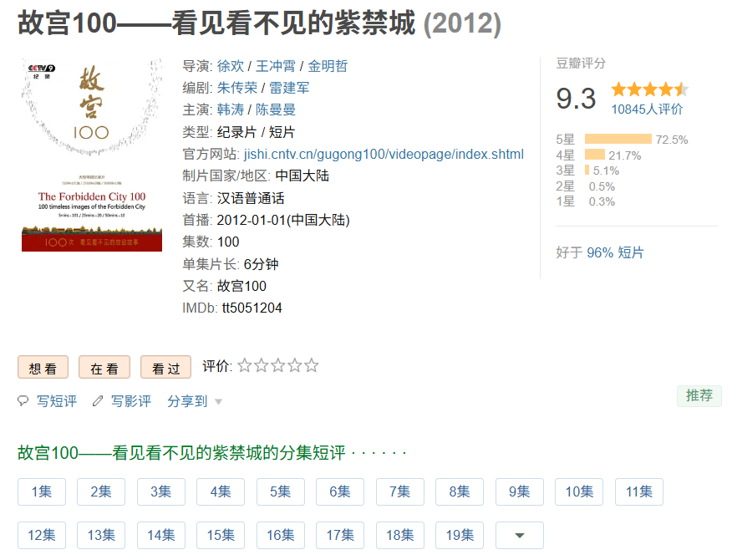The width and height of the screenshot is (737, 560).
Task: Click the 5星 72.5% rating bar
Action: tap(618, 139)
